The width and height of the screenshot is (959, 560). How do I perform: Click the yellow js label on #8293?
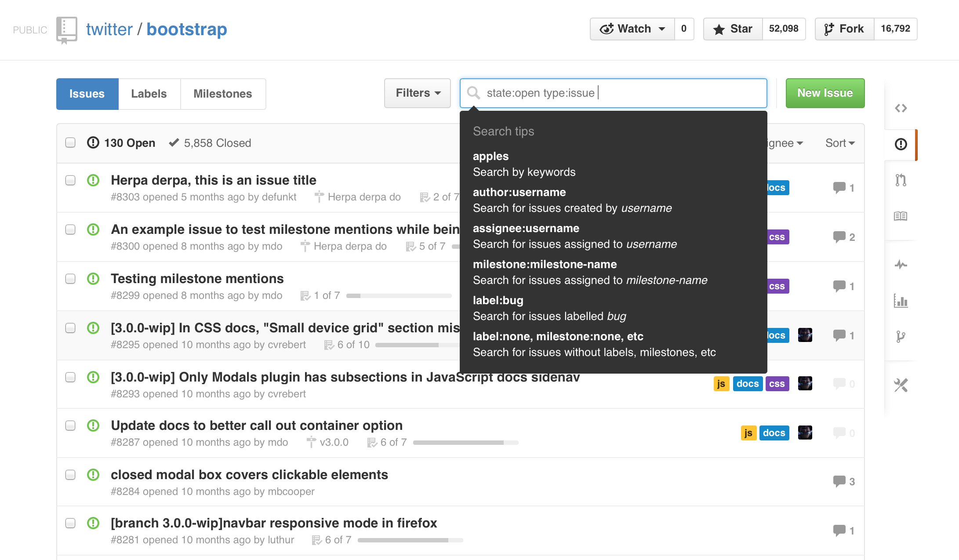pos(721,384)
